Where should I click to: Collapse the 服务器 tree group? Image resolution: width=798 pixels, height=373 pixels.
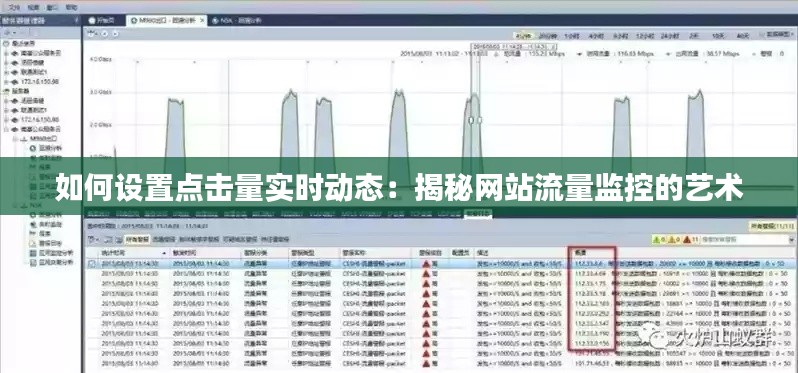click(6, 91)
